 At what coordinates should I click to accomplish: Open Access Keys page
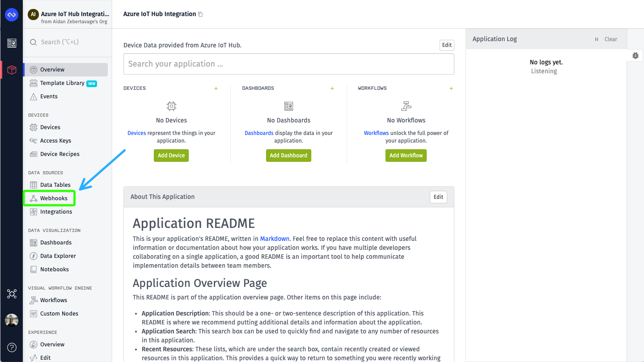(x=55, y=141)
